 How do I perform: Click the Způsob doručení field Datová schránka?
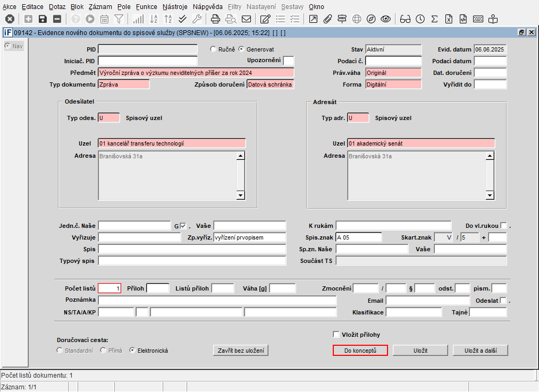pyautogui.click(x=271, y=84)
